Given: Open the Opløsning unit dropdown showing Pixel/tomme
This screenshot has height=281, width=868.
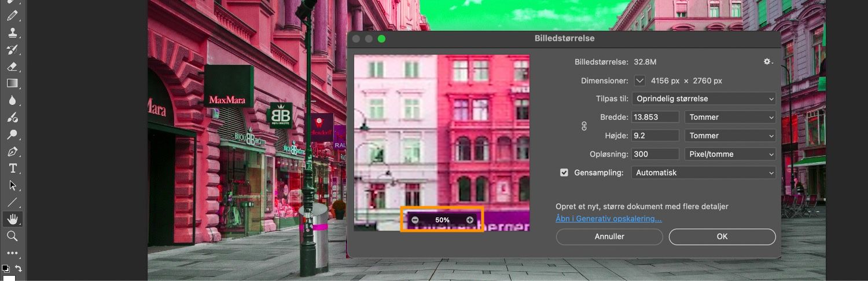Looking at the screenshot, I should (x=730, y=154).
